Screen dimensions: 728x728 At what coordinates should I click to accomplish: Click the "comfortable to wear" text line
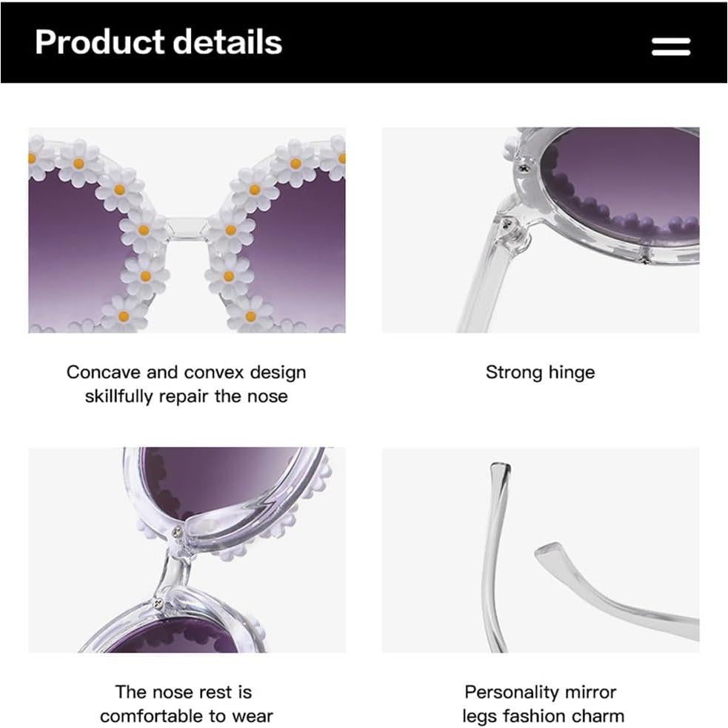coord(186,716)
